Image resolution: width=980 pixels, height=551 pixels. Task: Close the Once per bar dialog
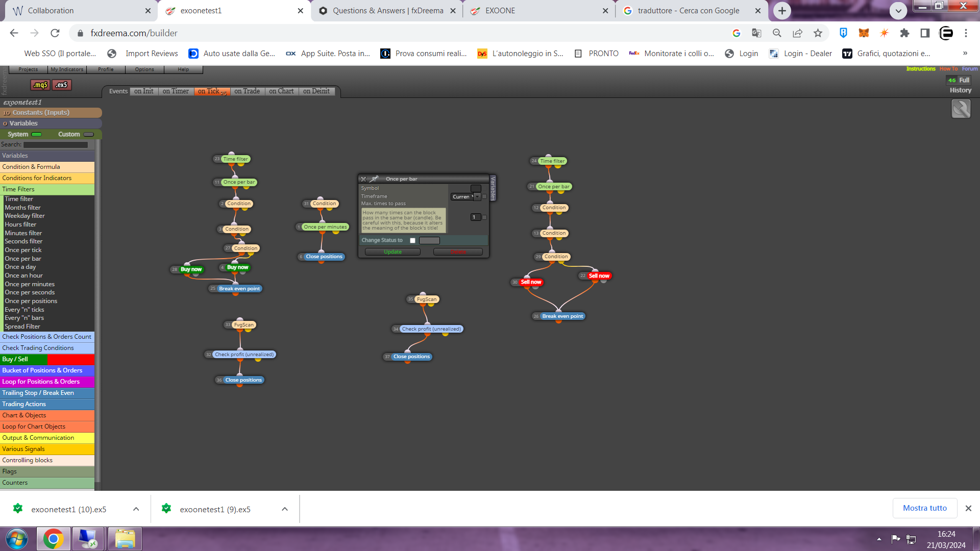point(363,179)
